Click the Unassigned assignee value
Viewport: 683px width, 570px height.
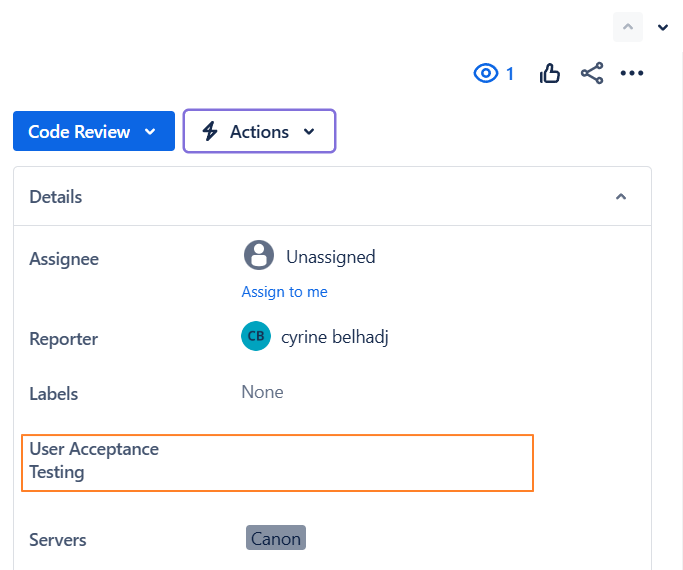click(x=331, y=257)
